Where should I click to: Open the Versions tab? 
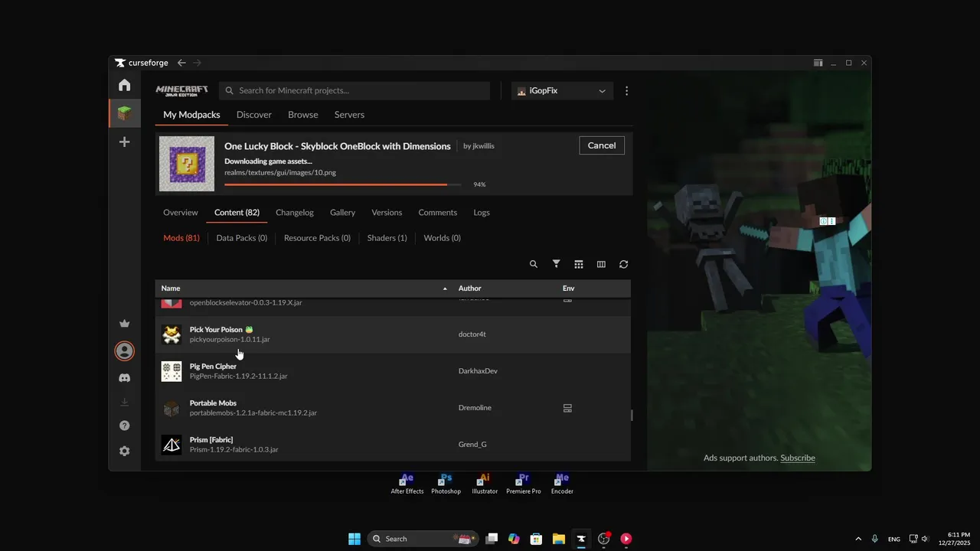pyautogui.click(x=387, y=213)
